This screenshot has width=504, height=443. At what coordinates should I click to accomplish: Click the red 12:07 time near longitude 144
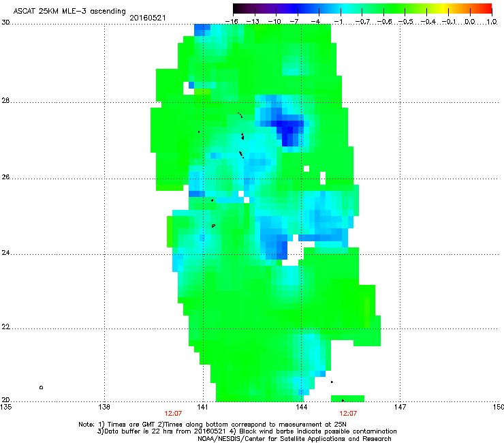pyautogui.click(x=348, y=414)
